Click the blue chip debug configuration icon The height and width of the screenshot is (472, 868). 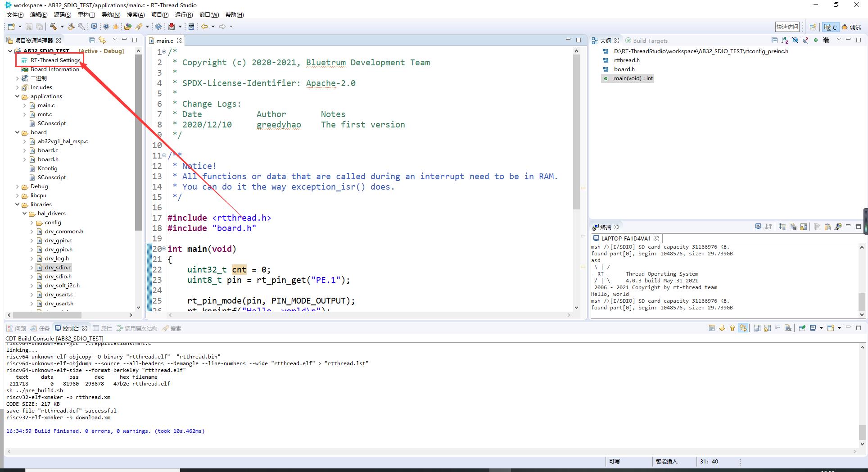click(106, 27)
